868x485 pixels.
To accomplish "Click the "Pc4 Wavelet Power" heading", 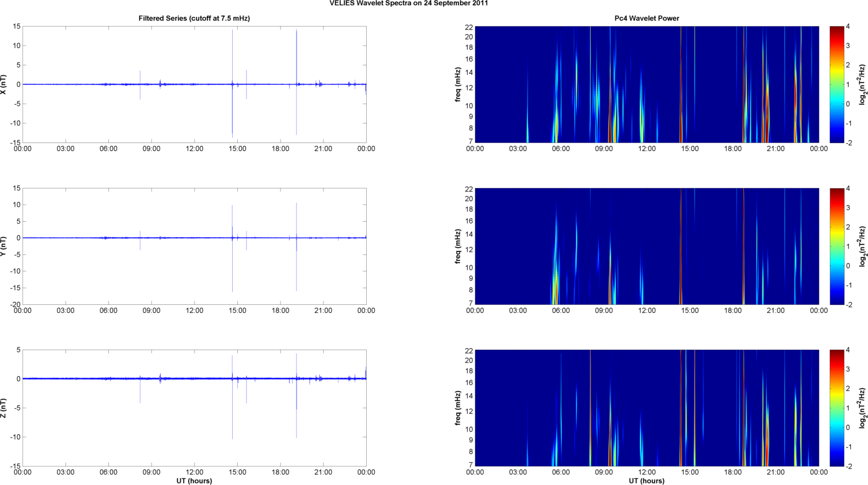I will point(646,18).
